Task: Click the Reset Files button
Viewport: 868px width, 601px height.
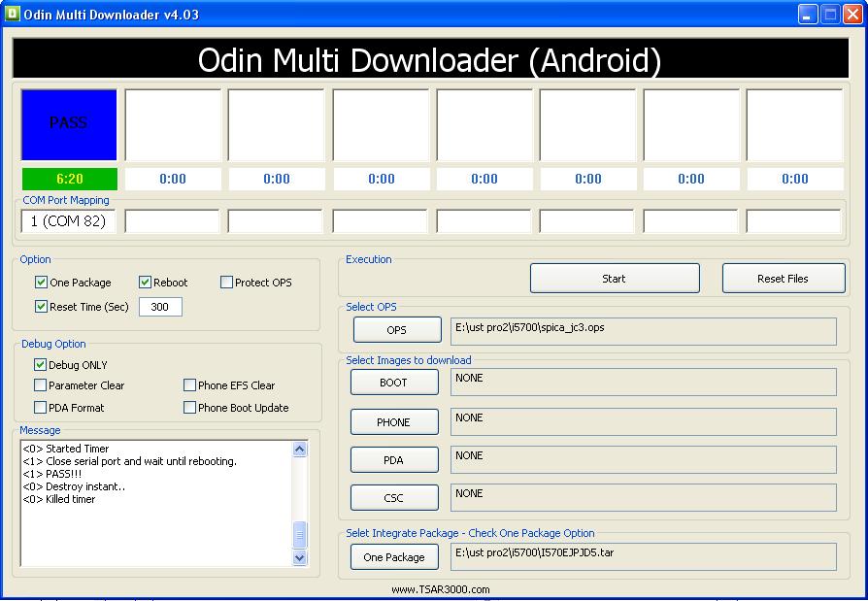Action: point(784,279)
